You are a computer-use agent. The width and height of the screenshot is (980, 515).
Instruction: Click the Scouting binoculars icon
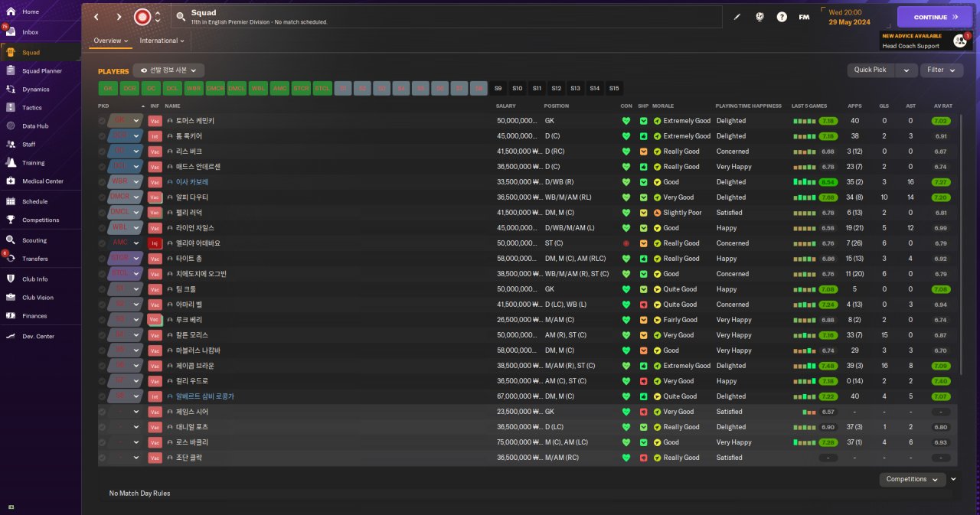[x=11, y=240]
